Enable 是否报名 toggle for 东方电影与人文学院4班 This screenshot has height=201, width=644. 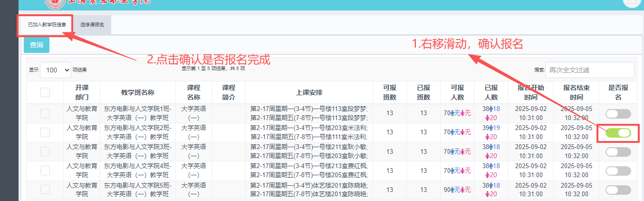(x=618, y=171)
